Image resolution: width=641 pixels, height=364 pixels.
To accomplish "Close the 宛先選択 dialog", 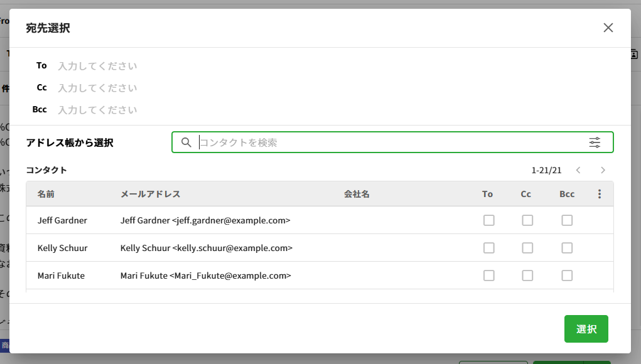I will 608,28.
